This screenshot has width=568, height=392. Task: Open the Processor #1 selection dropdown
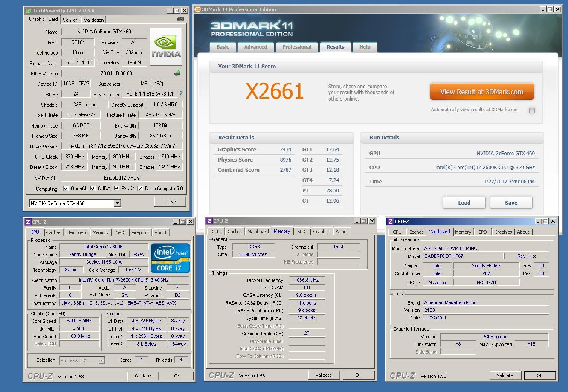click(x=101, y=360)
